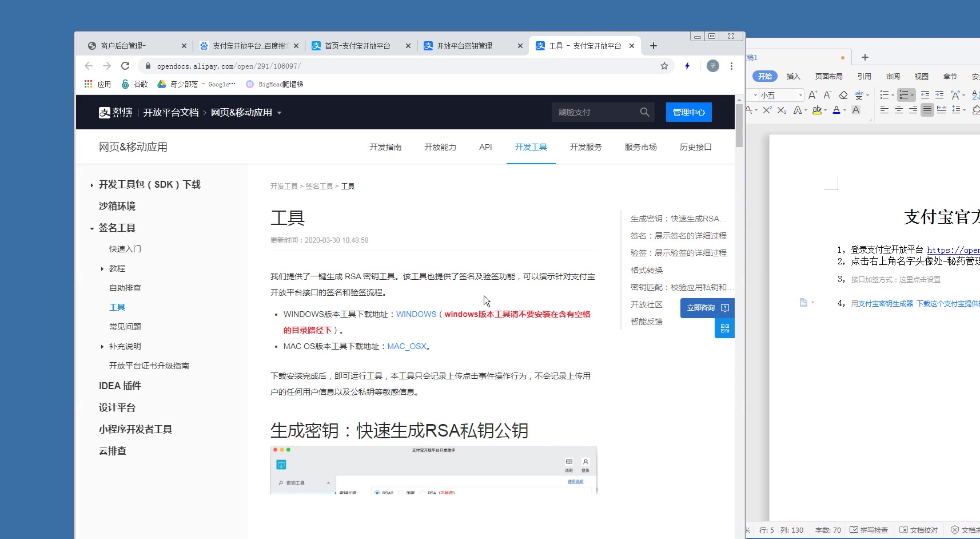980x539 pixels.
Task: Open the font color dropdown arrow in WPS
Action: tap(844, 110)
